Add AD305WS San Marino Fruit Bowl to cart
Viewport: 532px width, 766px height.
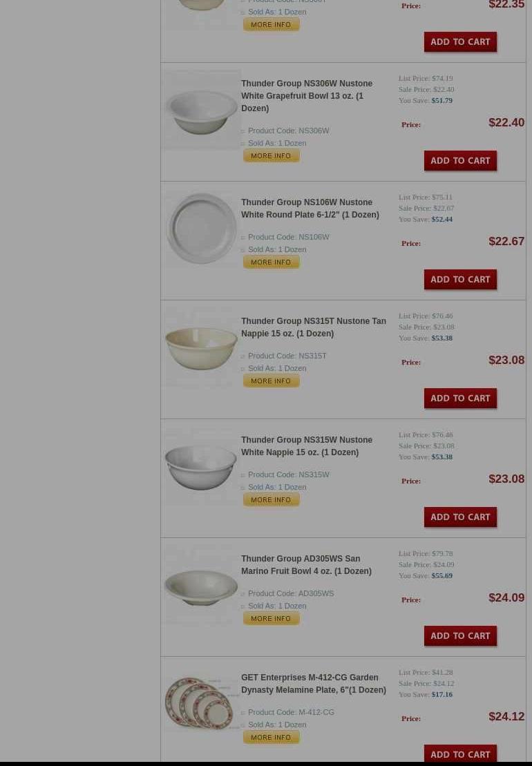pyautogui.click(x=460, y=635)
